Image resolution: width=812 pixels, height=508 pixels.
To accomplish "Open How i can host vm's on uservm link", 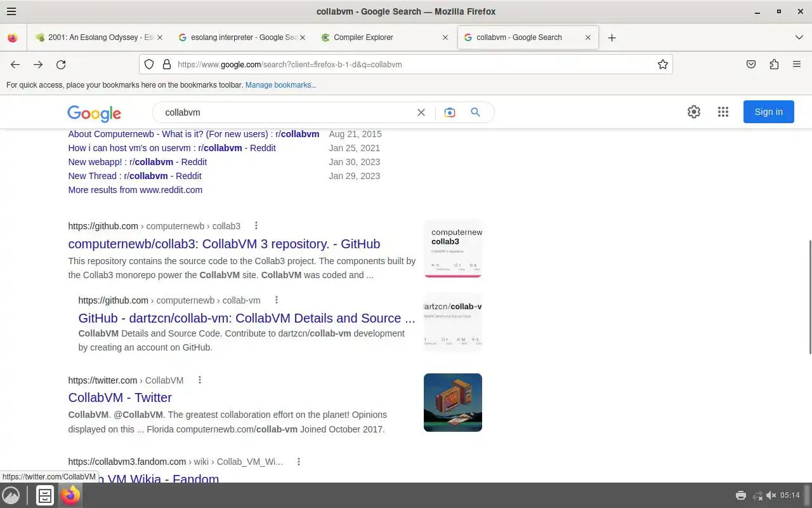I will [172, 148].
